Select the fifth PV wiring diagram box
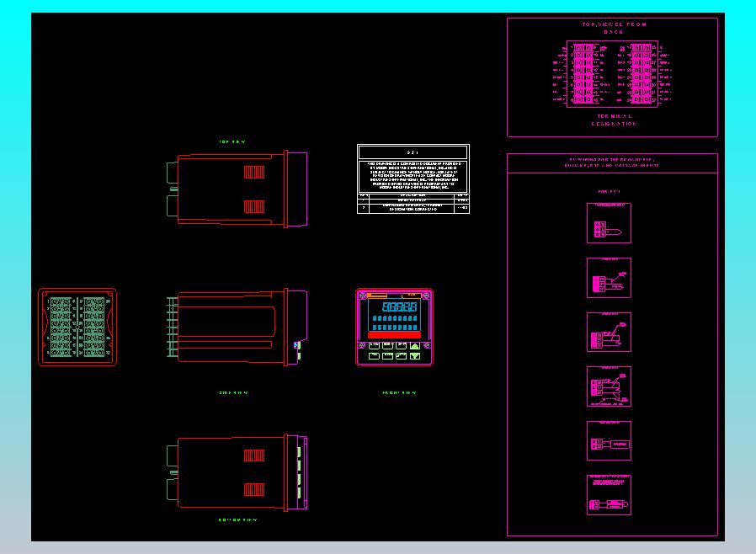 (x=609, y=440)
